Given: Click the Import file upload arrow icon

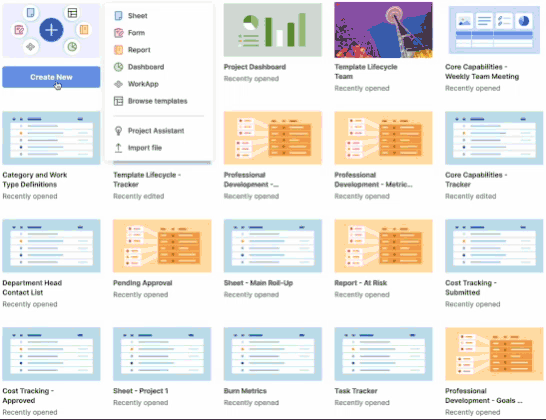Looking at the screenshot, I should (118, 148).
